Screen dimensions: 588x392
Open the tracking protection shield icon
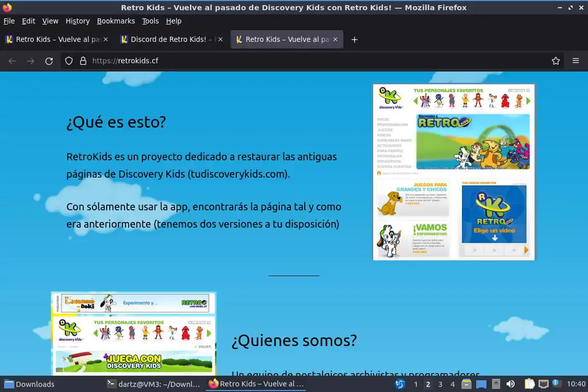[68, 61]
